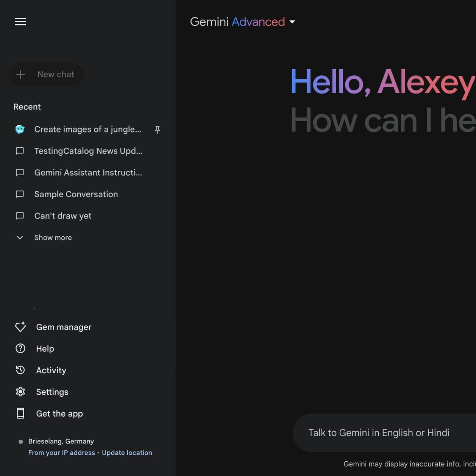Screen dimensions: 476x476
Task: Focus the 'Talk to Gemini in English or Hindi' field
Action: tap(384, 432)
